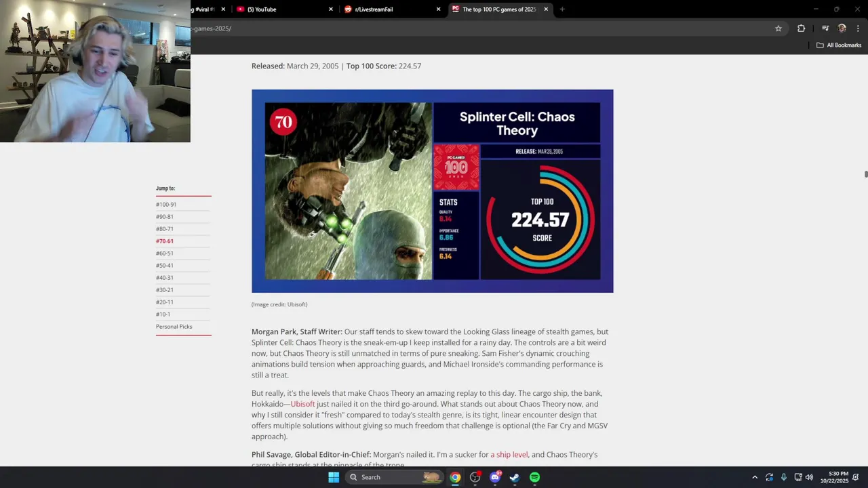
Task: Jump to #10-1 section
Action: tap(163, 314)
